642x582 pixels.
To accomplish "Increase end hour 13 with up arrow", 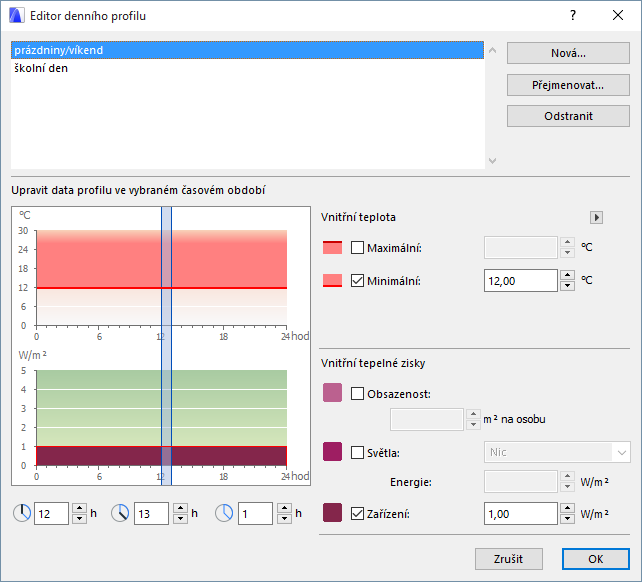I will tap(180, 508).
